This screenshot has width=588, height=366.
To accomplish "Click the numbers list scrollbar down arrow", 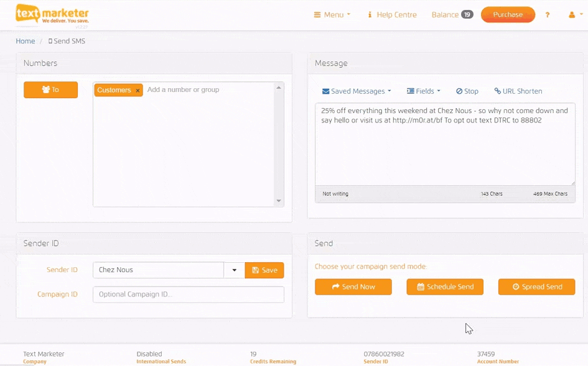I will coord(279,201).
